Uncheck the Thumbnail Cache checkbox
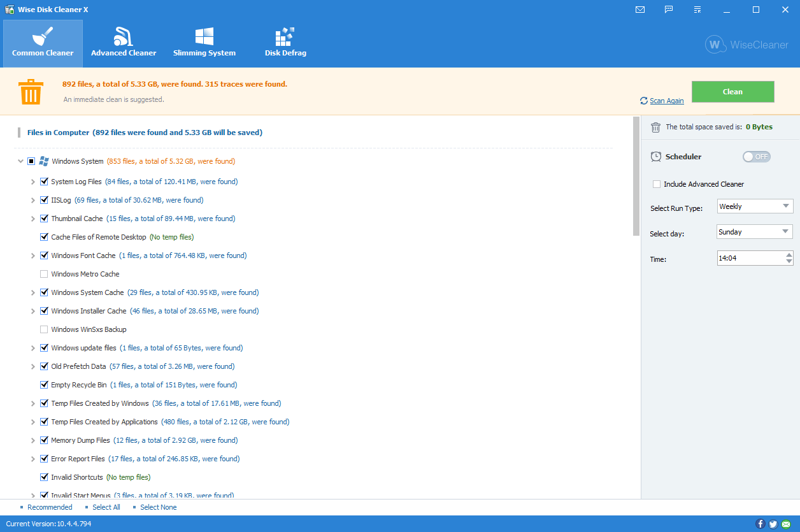800x532 pixels. click(x=44, y=219)
